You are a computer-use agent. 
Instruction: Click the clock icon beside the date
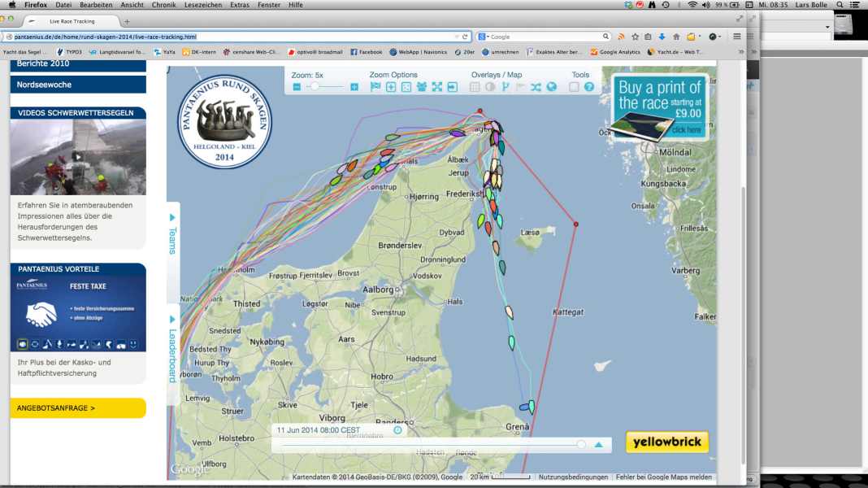[x=397, y=429]
